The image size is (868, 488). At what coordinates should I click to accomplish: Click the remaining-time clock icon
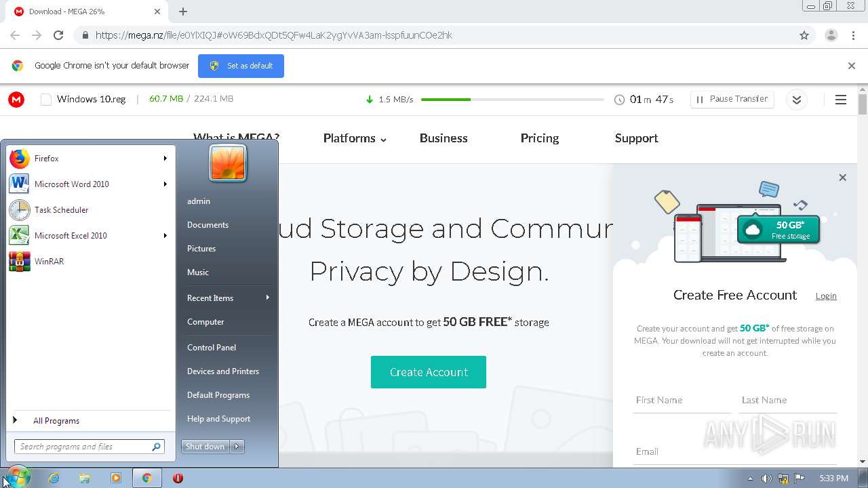[x=619, y=100]
